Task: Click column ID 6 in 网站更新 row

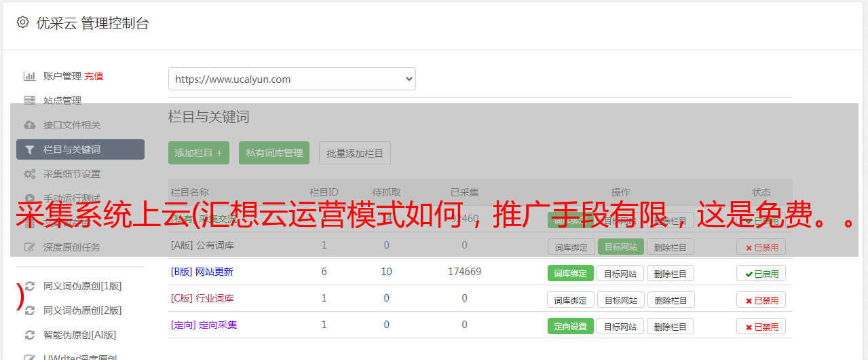Action: click(324, 272)
